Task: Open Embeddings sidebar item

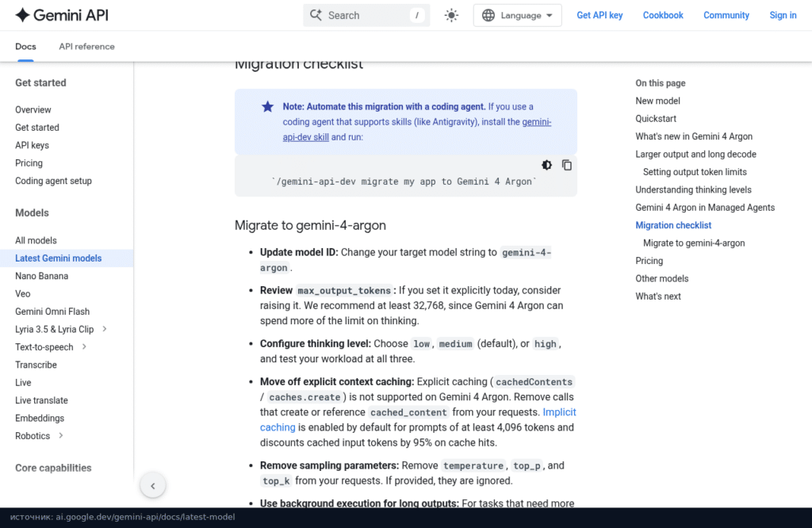Action: coord(40,418)
